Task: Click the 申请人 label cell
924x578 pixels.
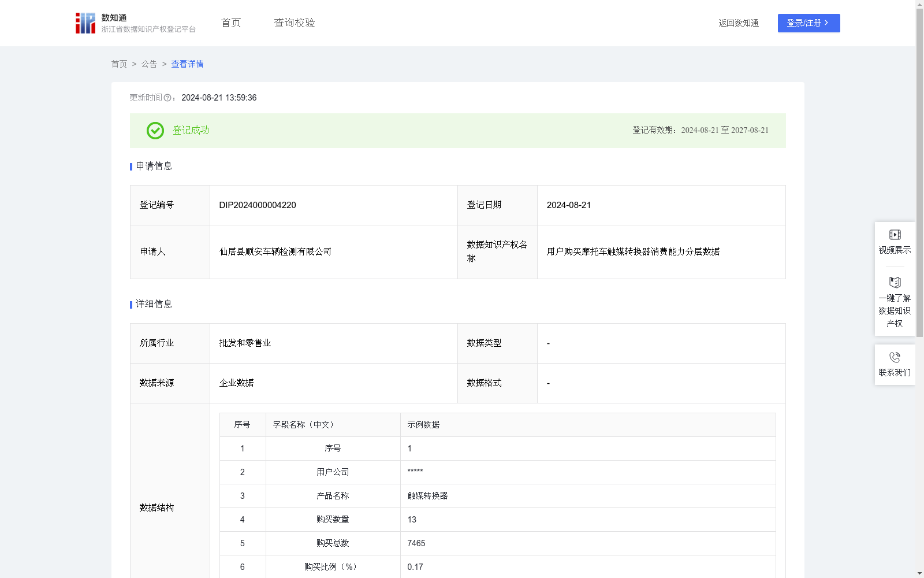Action: pos(170,252)
